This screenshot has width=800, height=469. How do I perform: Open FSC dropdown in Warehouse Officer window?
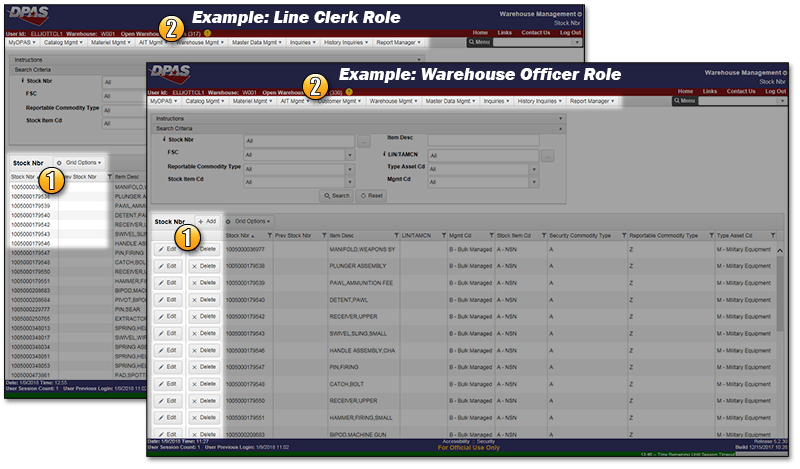(350, 155)
